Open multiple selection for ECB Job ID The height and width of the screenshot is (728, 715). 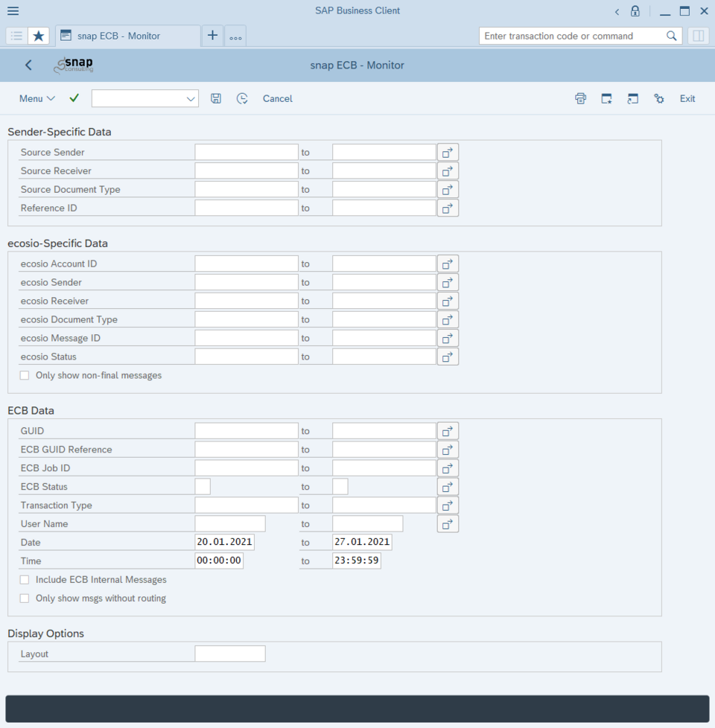tap(448, 468)
